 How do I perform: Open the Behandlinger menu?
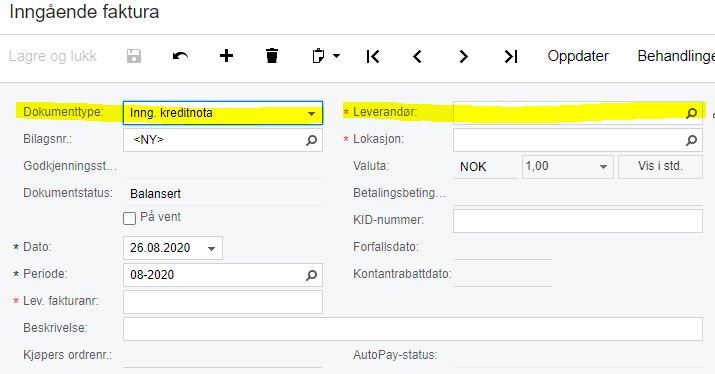tap(676, 56)
